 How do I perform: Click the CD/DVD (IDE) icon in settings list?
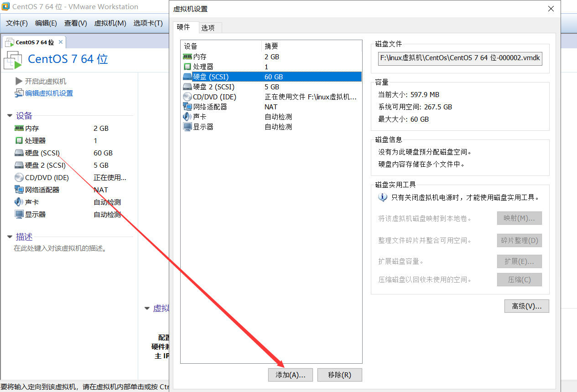pyautogui.click(x=187, y=97)
